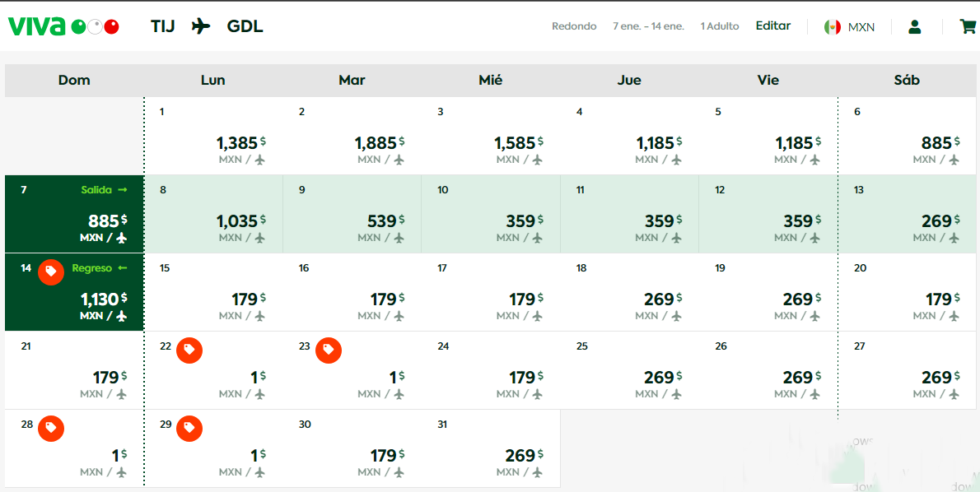Select day 13 priced at 269 MXN

[x=908, y=214]
